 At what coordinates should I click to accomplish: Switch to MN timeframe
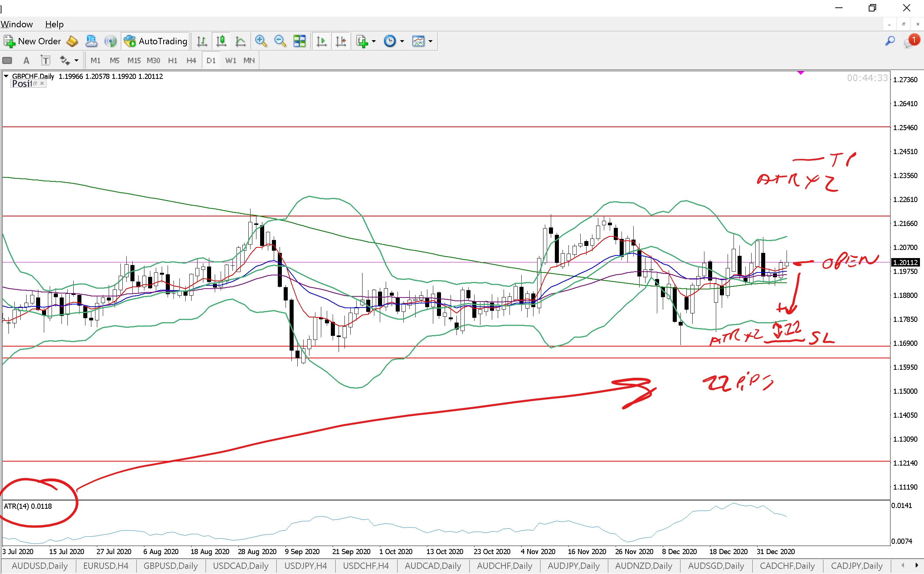(x=249, y=60)
